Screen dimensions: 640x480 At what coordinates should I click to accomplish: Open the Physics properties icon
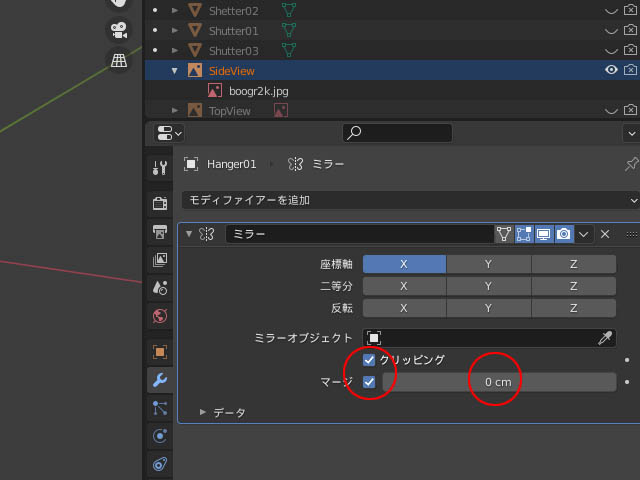tap(160, 436)
